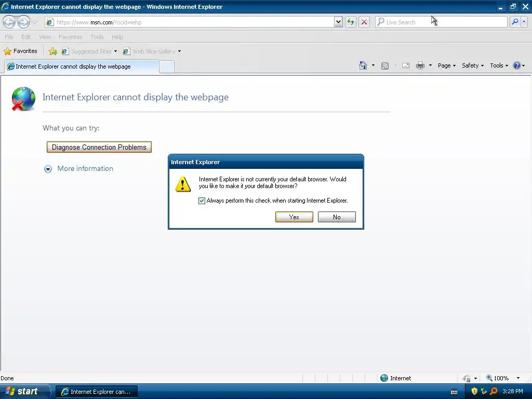Click the Print icon
Screen dimensions: 532x399
420,65
